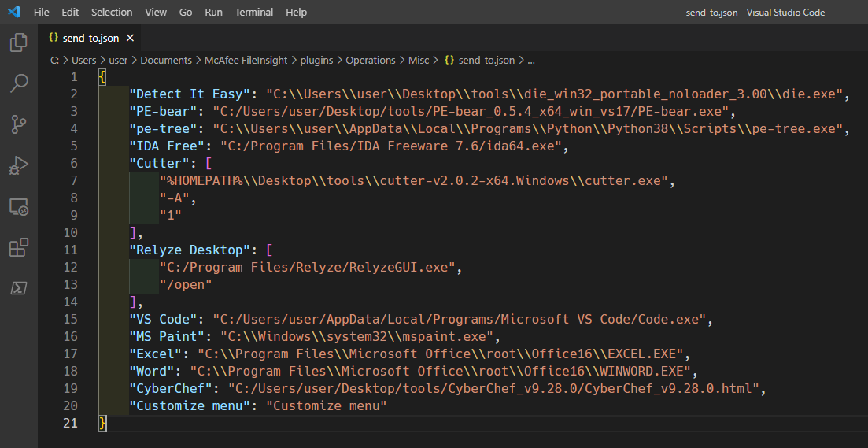
Task: Click the "/open" argument string
Action: tap(186, 285)
